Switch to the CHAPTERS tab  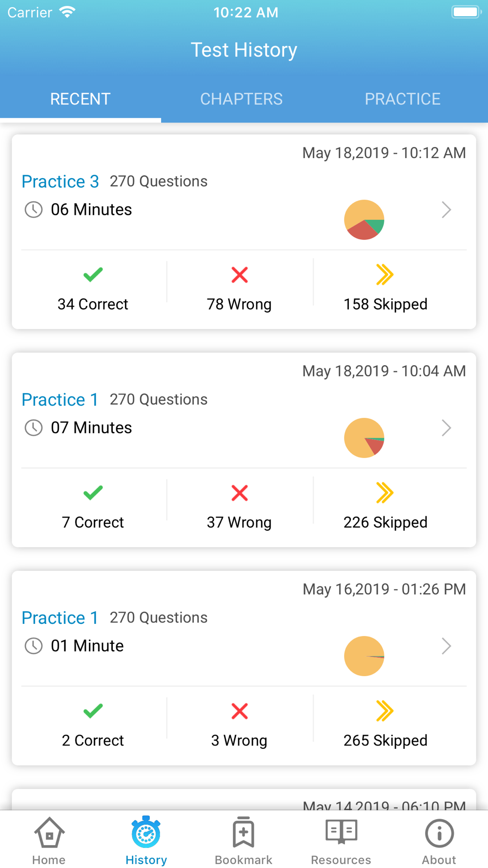pyautogui.click(x=242, y=99)
